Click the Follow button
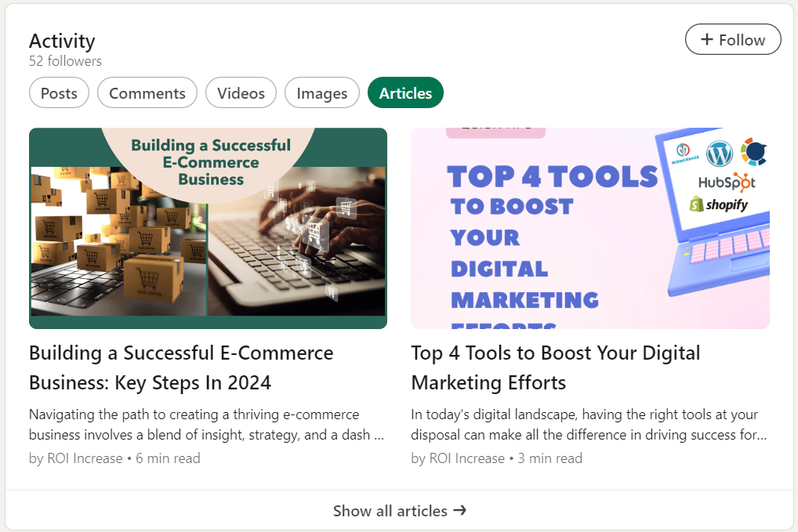The image size is (798, 532). pyautogui.click(x=733, y=38)
